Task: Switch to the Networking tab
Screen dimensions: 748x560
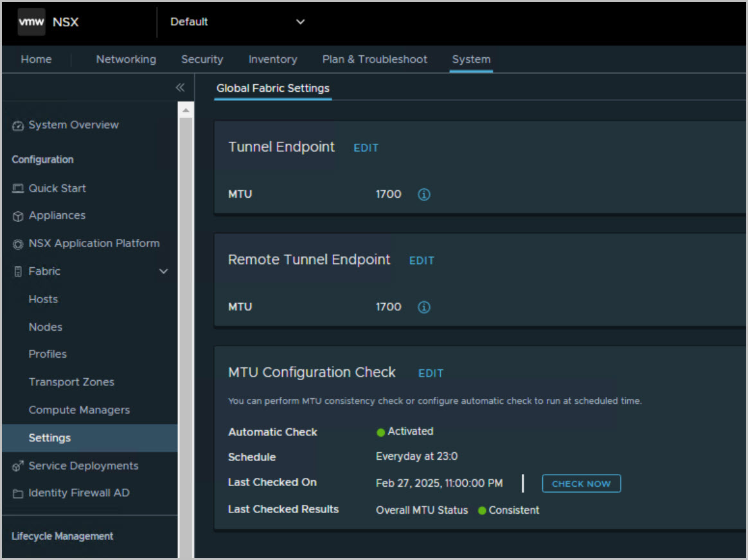Action: tap(126, 59)
